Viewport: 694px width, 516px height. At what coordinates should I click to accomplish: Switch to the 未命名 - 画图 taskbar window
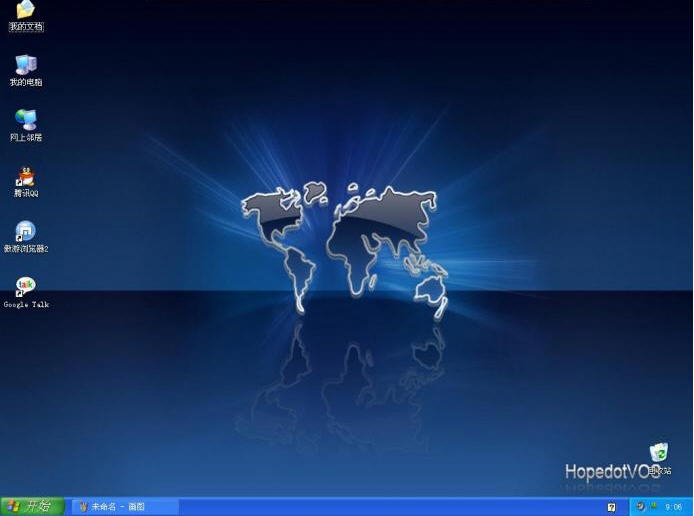pos(125,507)
